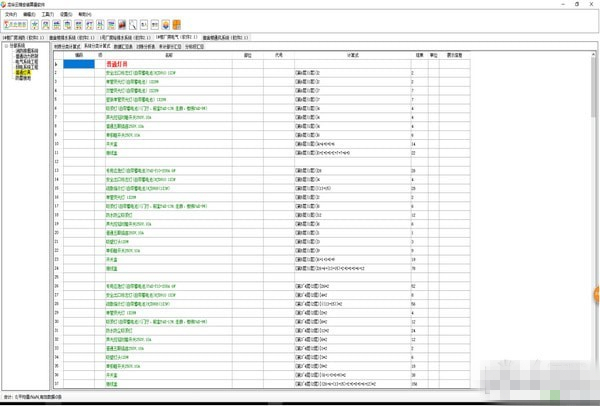Select the yellow highlighted 普通灯具 tree node
Screen dimensions: 600x406
(x=23, y=72)
